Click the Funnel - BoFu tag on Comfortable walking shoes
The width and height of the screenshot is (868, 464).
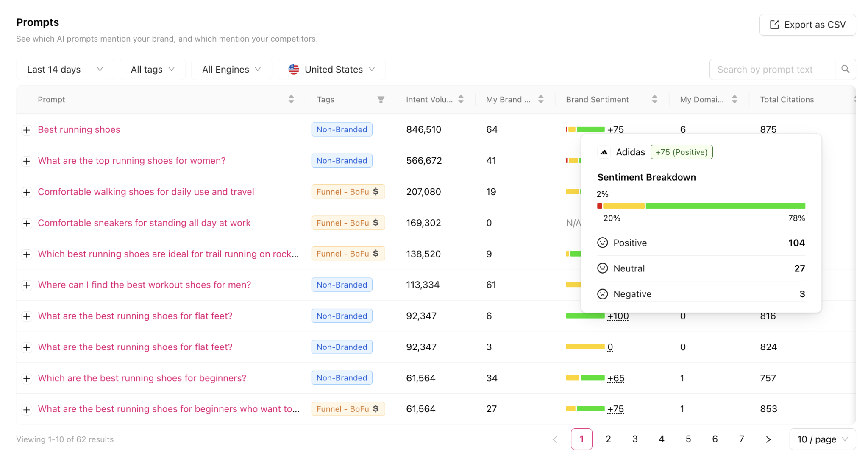point(348,192)
